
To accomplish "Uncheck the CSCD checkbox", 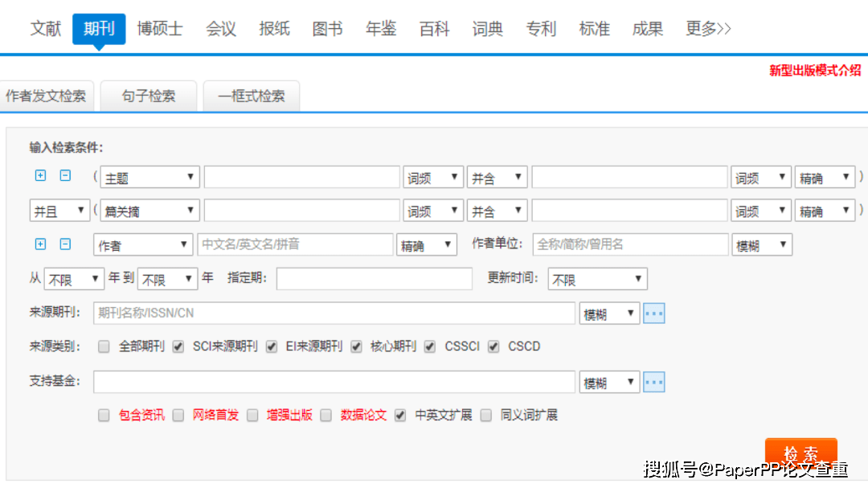I will point(493,347).
